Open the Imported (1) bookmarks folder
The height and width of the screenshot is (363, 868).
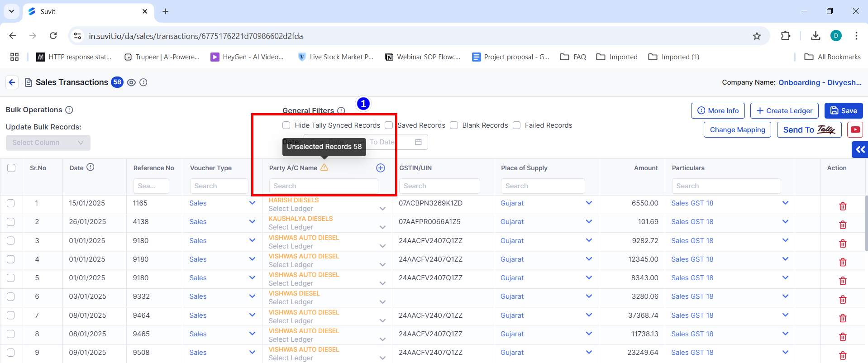[674, 57]
